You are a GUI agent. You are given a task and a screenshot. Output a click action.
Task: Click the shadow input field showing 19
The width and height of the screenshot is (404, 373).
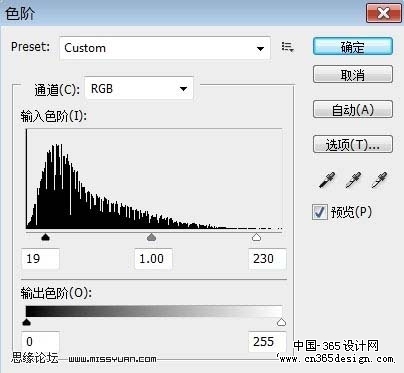pos(40,259)
